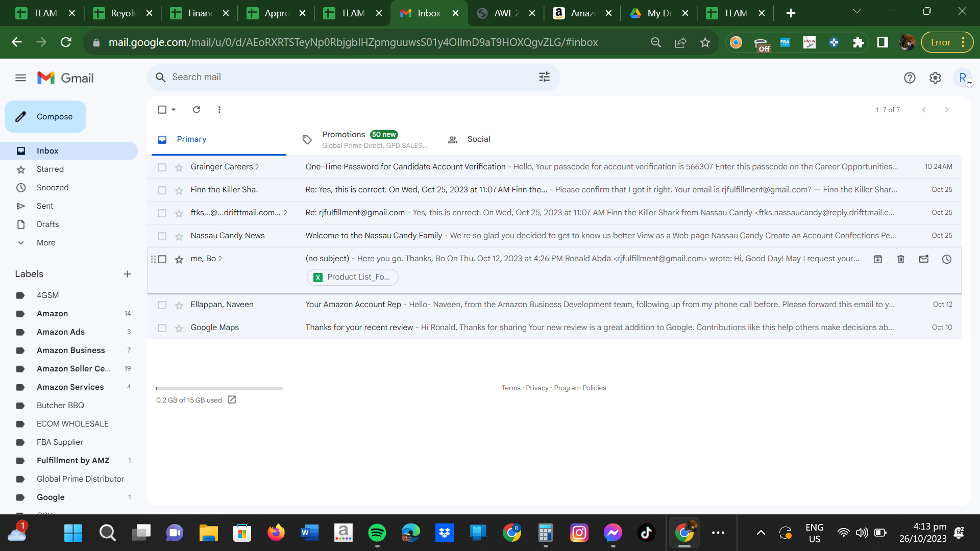Star the Finn the Killer Shark email
This screenshot has width=980, height=551.
click(179, 190)
